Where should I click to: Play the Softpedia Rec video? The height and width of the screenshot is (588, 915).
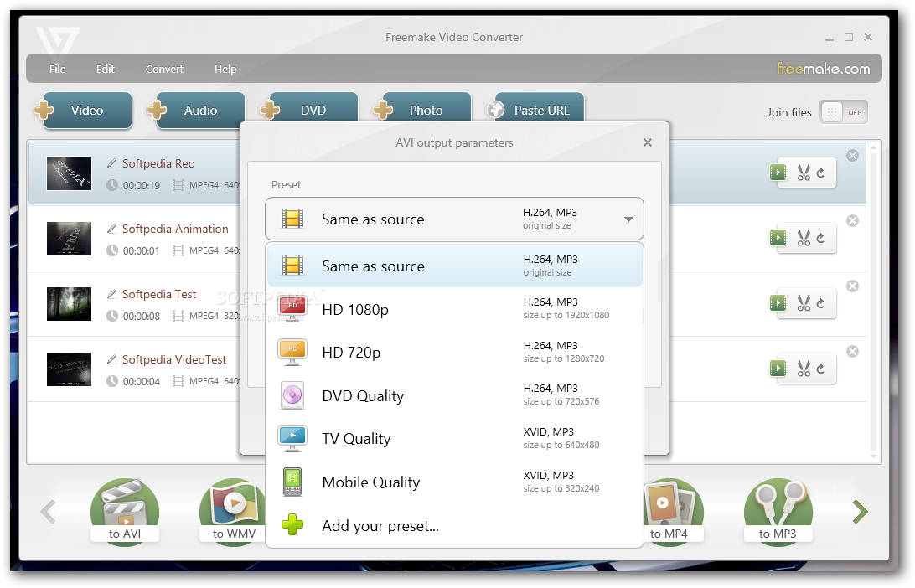pos(778,173)
